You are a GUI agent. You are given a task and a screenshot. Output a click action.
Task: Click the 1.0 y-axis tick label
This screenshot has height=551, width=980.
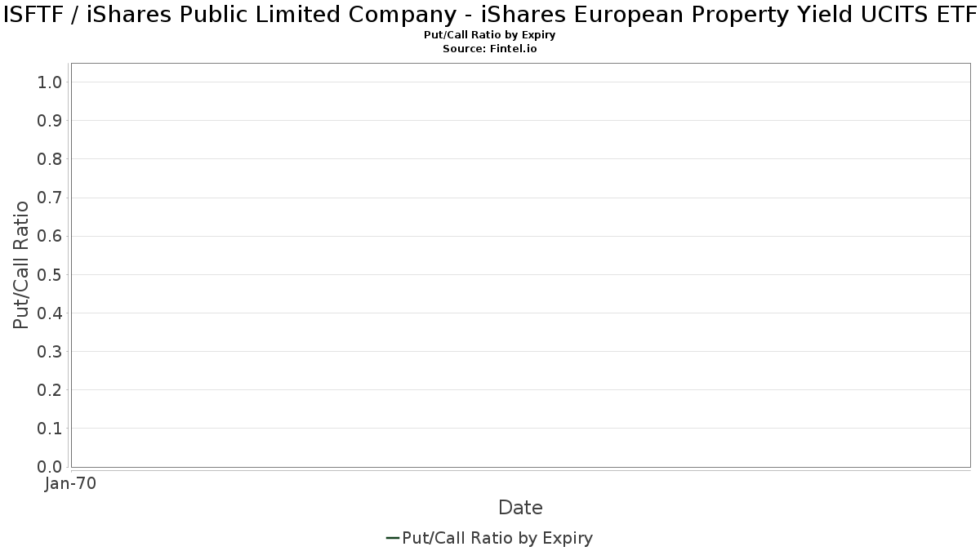click(x=51, y=82)
